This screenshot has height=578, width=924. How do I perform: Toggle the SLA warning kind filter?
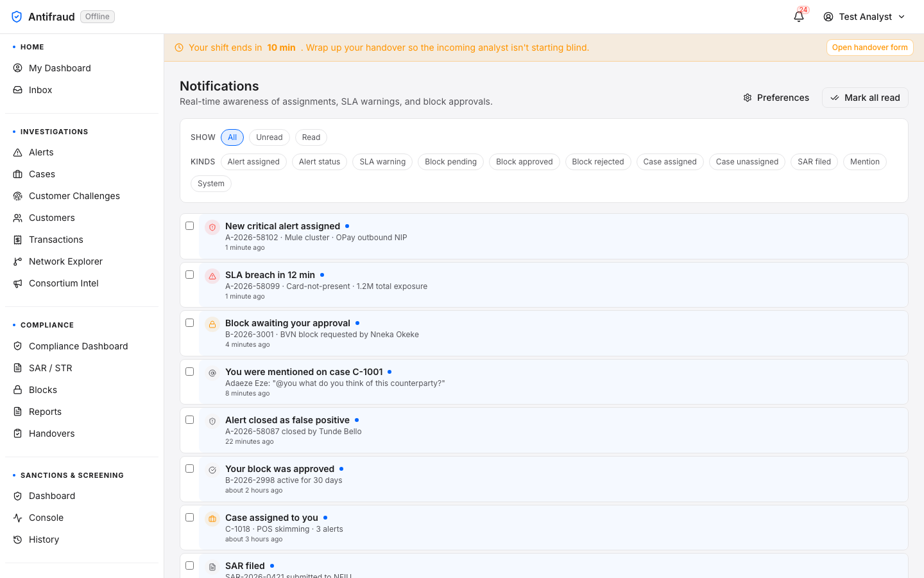click(x=382, y=162)
